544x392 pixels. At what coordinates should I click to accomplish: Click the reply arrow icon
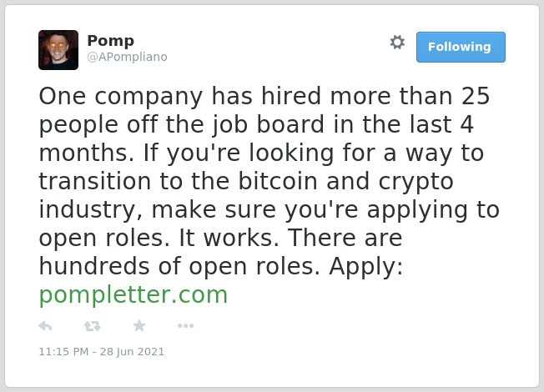tap(45, 326)
